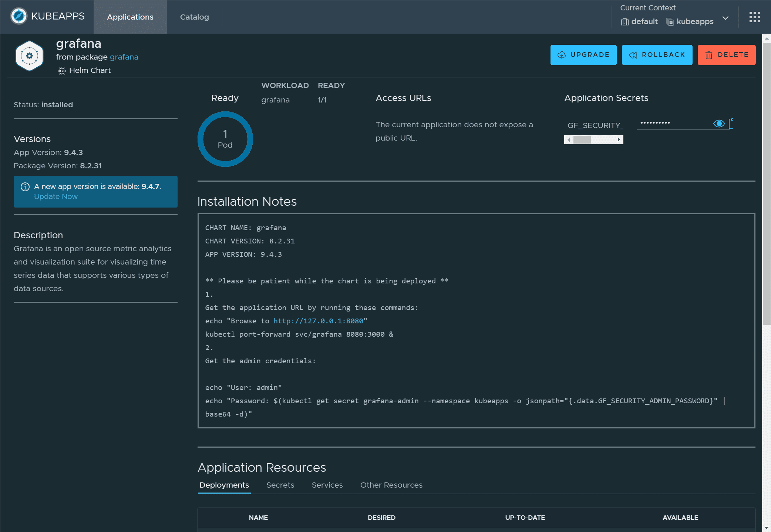Image resolution: width=771 pixels, height=532 pixels.
Task: Switch to the Secrets resources tab
Action: tap(280, 485)
